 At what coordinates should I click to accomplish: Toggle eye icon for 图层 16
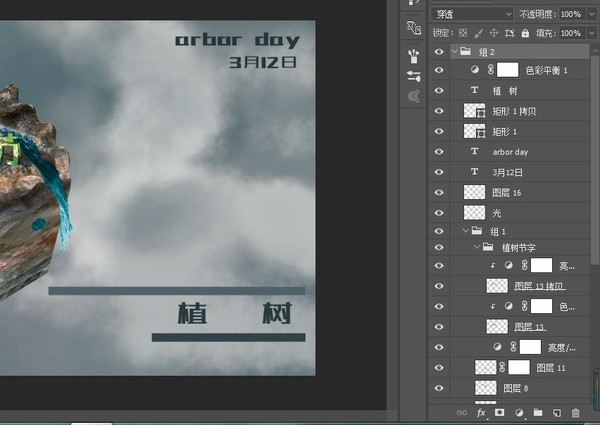pyautogui.click(x=439, y=192)
